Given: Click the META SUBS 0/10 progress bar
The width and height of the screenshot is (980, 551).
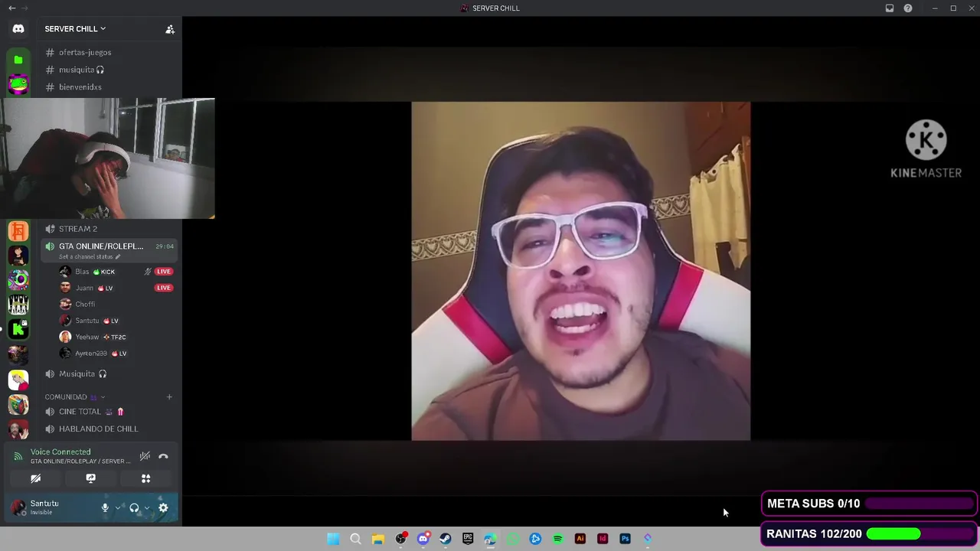Looking at the screenshot, I should pos(920,504).
